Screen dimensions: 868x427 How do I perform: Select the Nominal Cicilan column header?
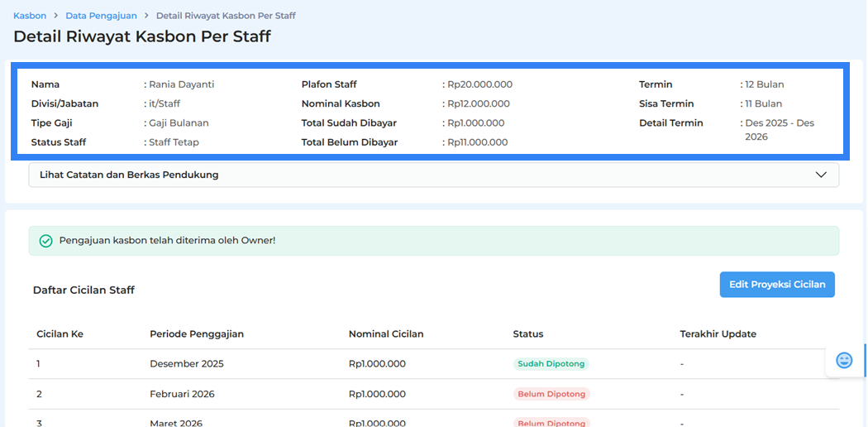tap(386, 334)
